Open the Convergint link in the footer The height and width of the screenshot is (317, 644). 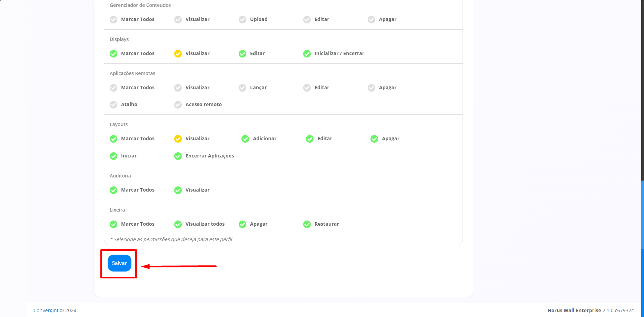[46, 310]
